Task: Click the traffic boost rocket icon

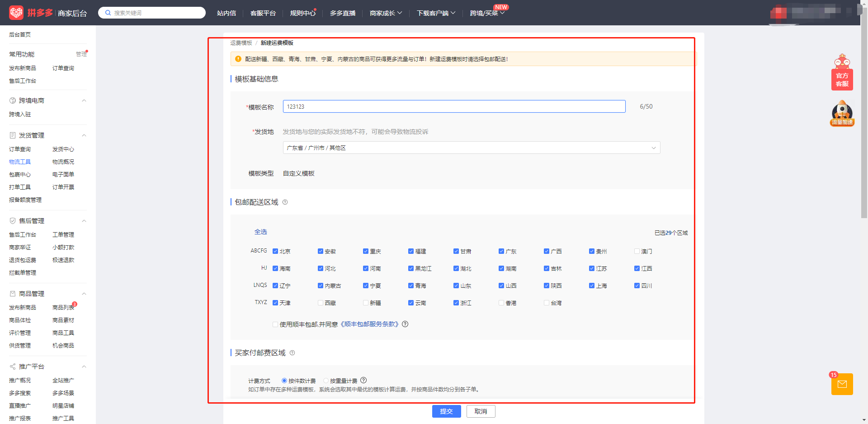Action: pyautogui.click(x=842, y=113)
